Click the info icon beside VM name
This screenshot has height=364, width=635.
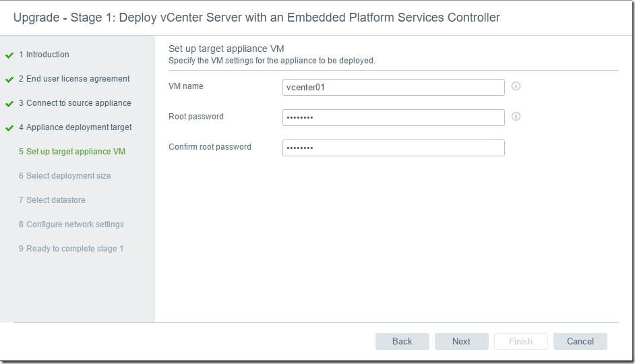tap(516, 86)
